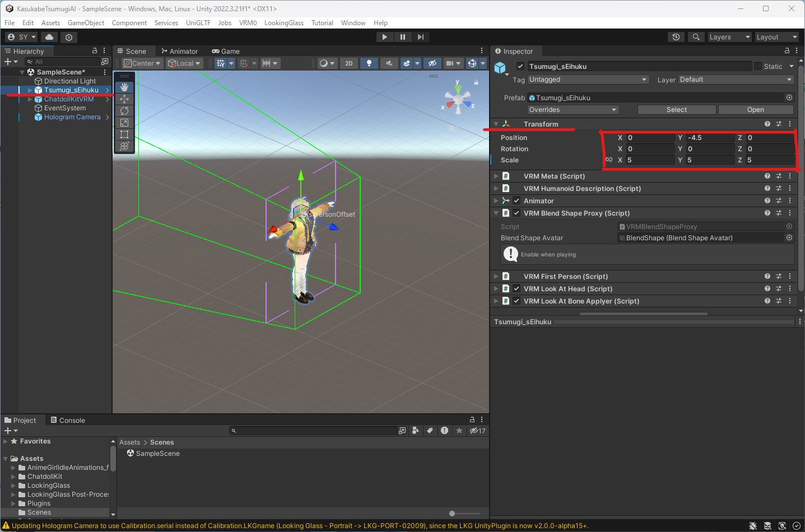The width and height of the screenshot is (805, 532).
Task: Toggle VRM Look At Bone Applyer checkbox
Action: (x=516, y=301)
